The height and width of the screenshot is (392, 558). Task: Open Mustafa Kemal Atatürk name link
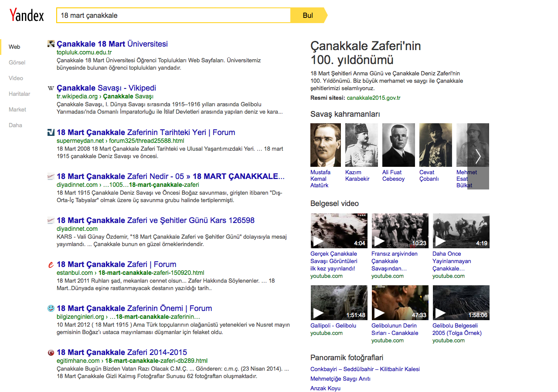(x=320, y=179)
